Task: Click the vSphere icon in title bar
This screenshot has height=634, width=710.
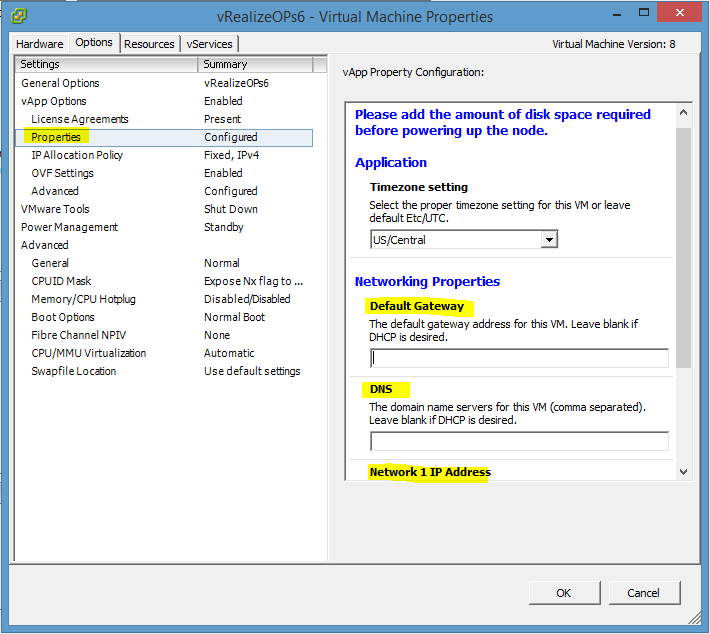Action: tap(19, 16)
